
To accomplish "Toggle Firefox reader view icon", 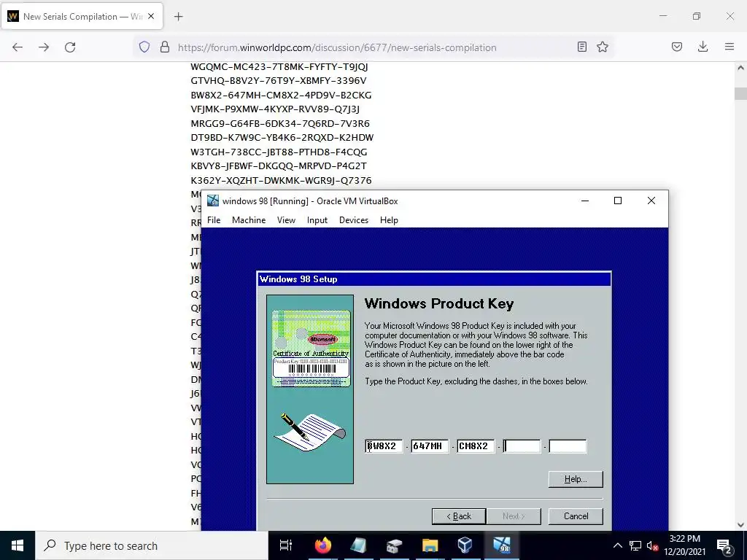I will 581,47.
